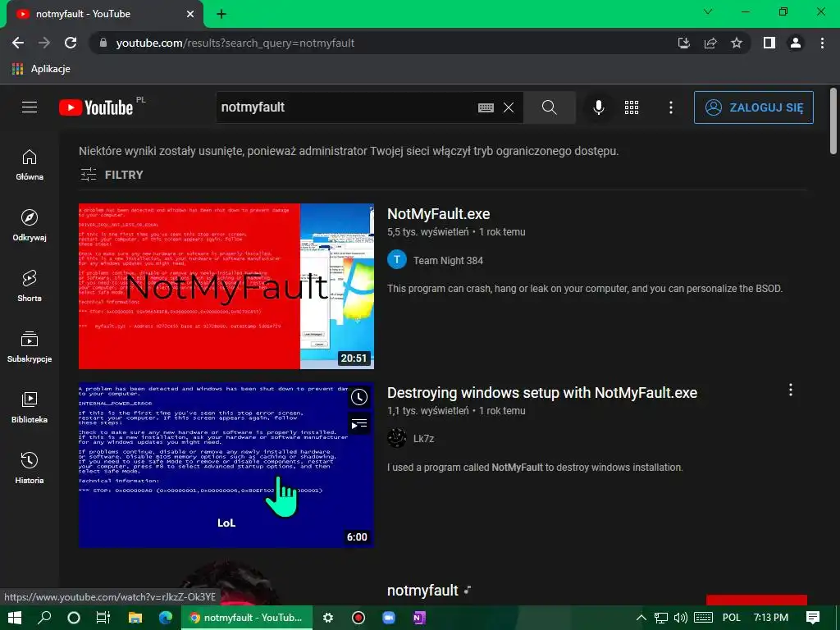Image resolution: width=840 pixels, height=630 pixels.
Task: Reload the page in Chrome
Action: [71, 43]
